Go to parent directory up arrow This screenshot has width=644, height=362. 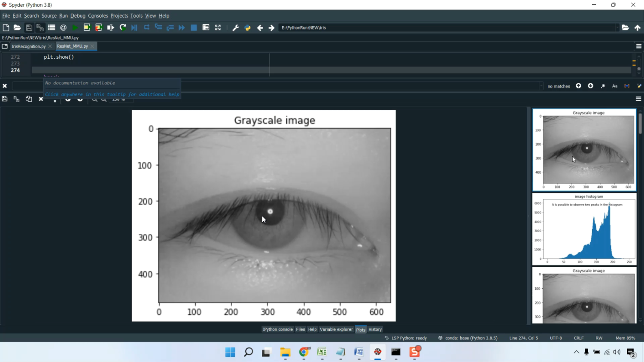coord(637,27)
